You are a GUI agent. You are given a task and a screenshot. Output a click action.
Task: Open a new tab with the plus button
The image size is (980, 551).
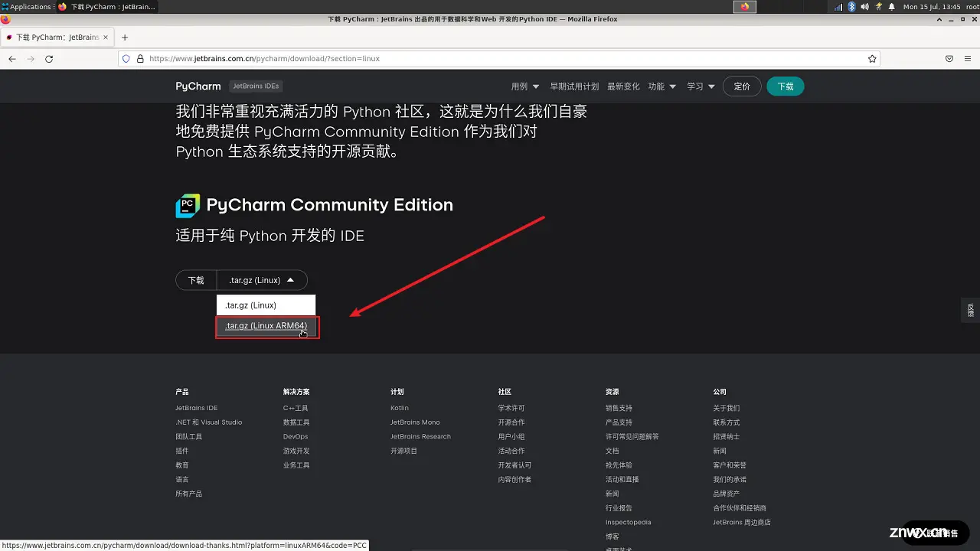[x=125, y=37]
